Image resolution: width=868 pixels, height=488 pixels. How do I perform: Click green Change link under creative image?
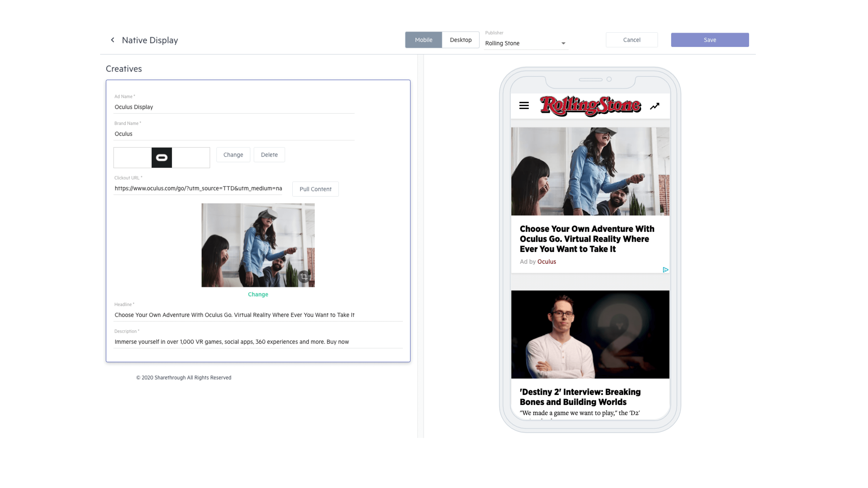(258, 294)
